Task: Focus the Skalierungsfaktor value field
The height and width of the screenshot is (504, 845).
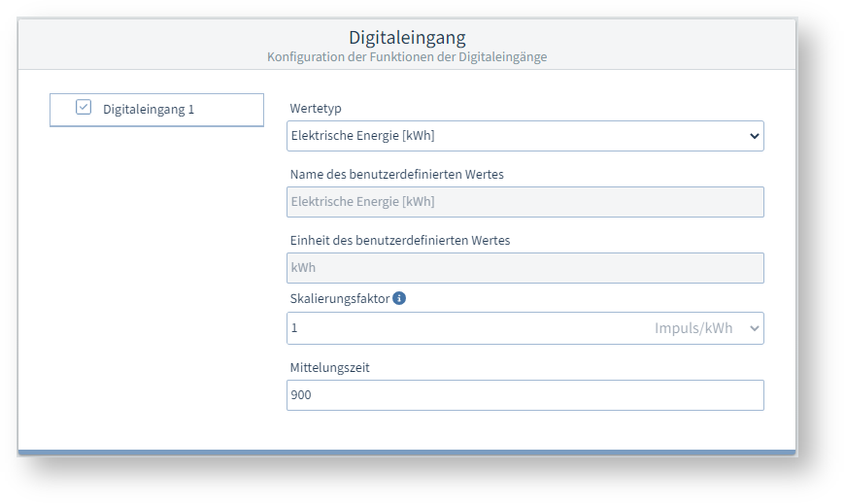Action: point(466,328)
